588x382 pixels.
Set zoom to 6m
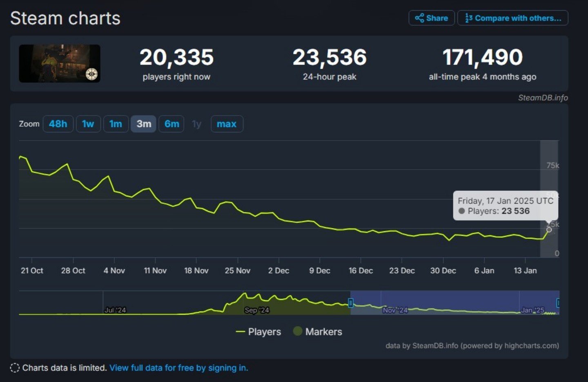(171, 124)
